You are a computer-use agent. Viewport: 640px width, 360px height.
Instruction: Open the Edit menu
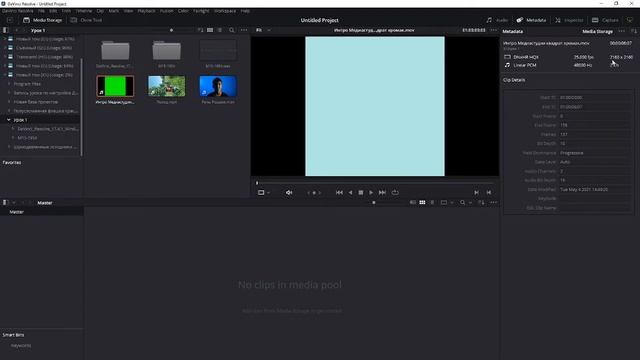pyautogui.click(x=53, y=11)
